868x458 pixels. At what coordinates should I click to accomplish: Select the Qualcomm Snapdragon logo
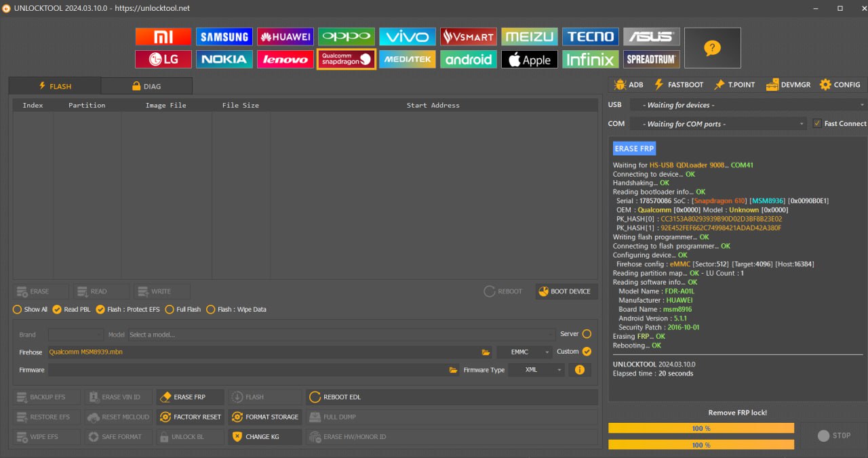(x=347, y=59)
